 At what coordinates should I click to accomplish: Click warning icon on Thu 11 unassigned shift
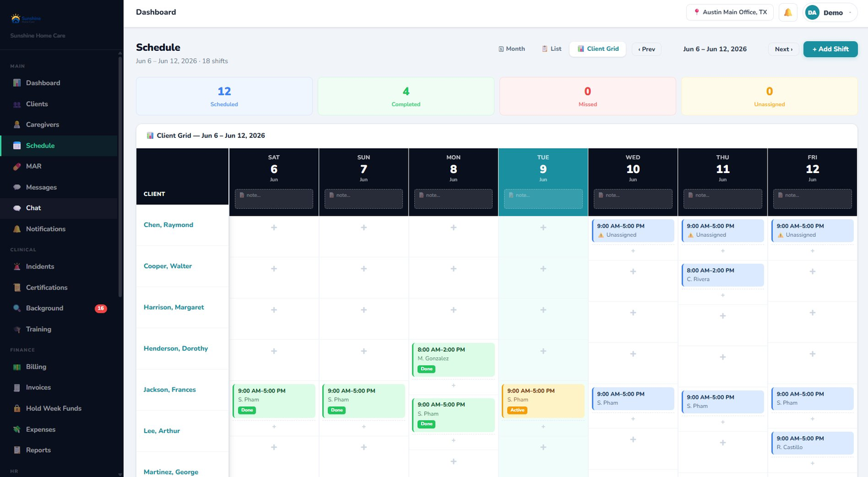point(690,235)
